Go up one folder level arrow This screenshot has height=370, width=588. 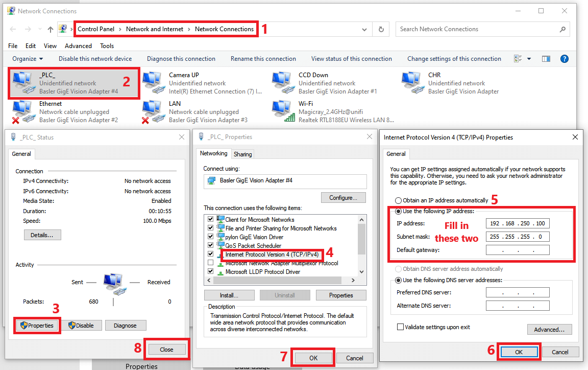(50, 29)
